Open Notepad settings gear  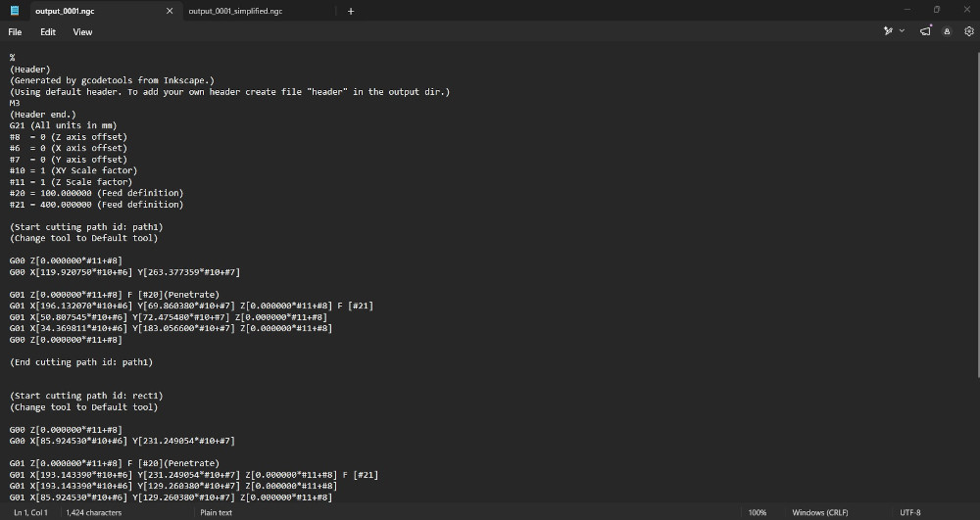tap(968, 31)
